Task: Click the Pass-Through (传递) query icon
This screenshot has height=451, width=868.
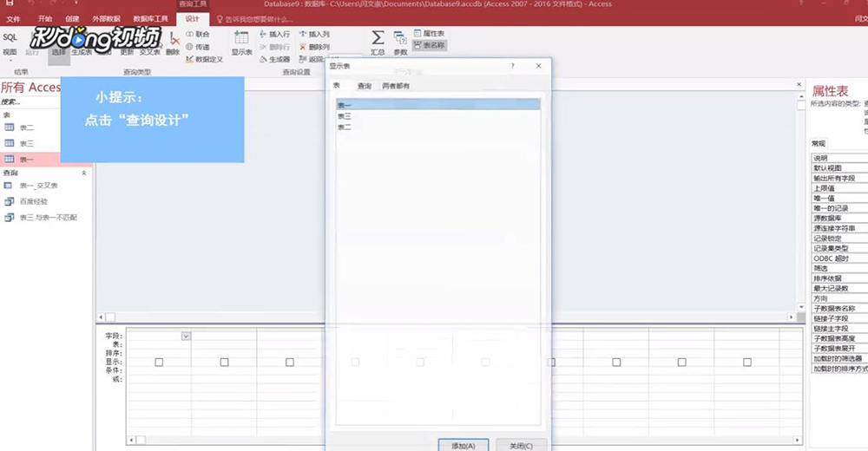Action: coord(198,47)
